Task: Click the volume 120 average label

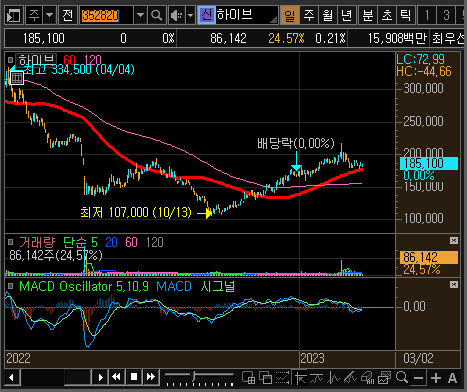Action: [155, 242]
